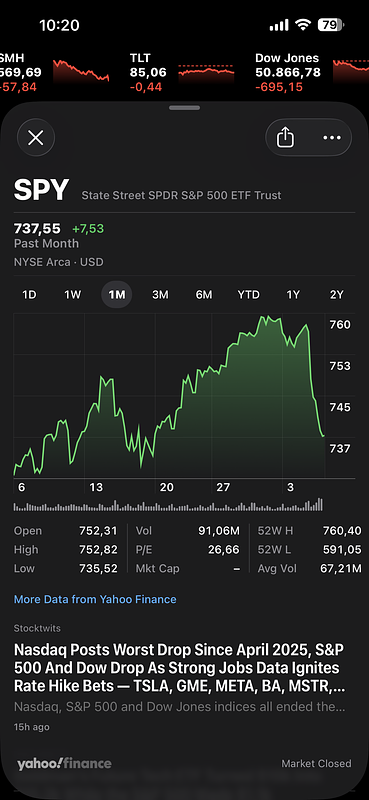Tap the Yahoo Finance logo
Image resolution: width=369 pixels, height=800 pixels.
pyautogui.click(x=64, y=763)
